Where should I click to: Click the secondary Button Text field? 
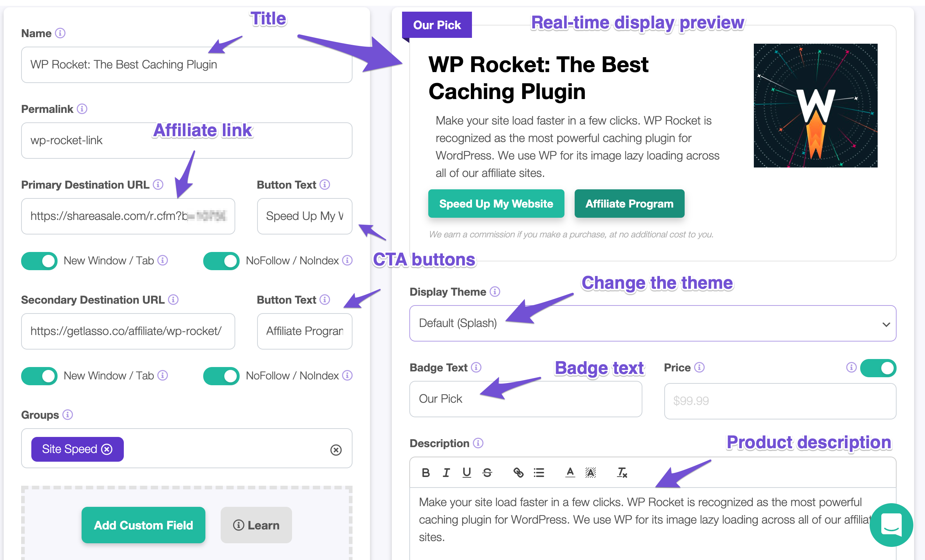(x=305, y=331)
